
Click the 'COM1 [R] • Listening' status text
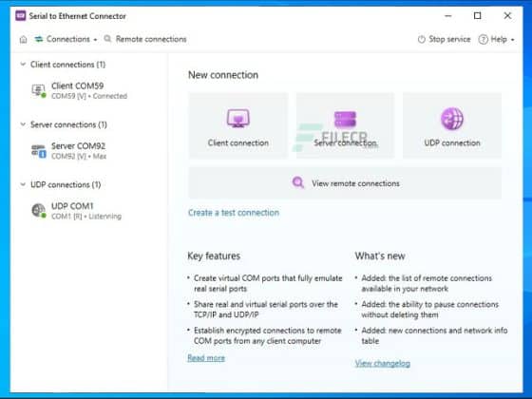tap(86, 217)
